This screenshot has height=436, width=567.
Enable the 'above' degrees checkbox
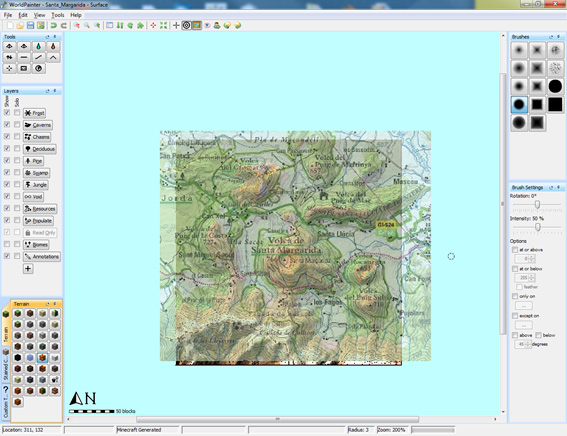(515, 335)
